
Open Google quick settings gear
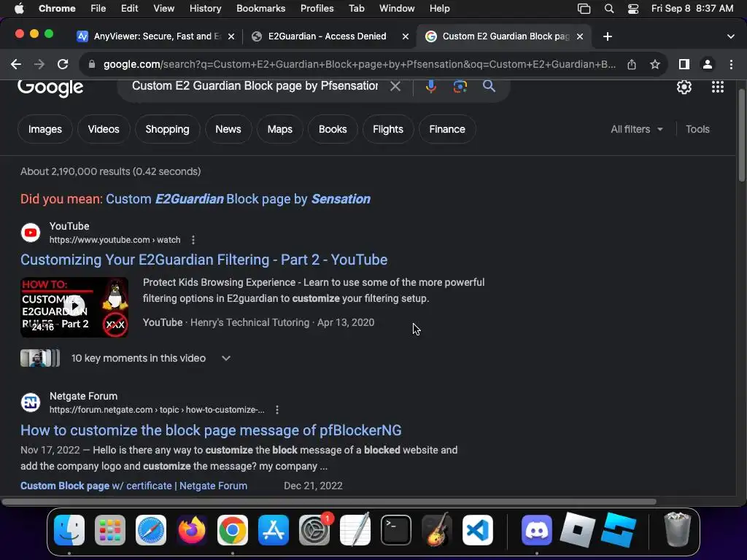[x=684, y=87]
